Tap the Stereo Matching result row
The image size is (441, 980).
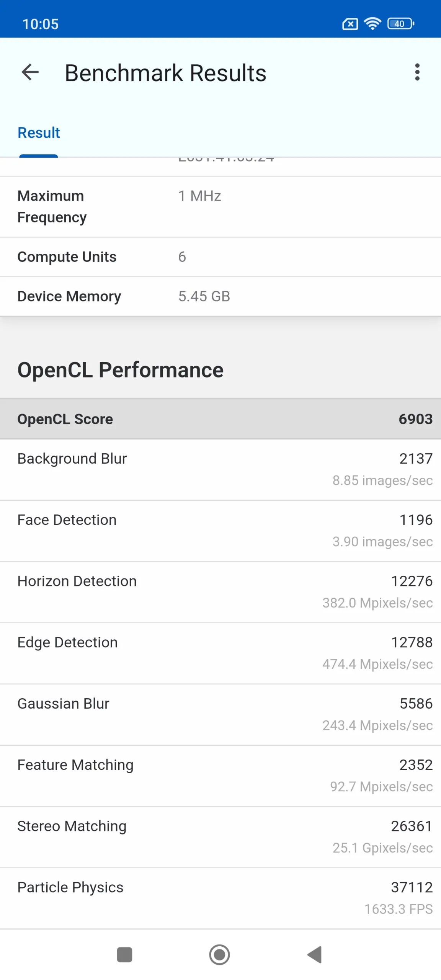[x=220, y=837]
